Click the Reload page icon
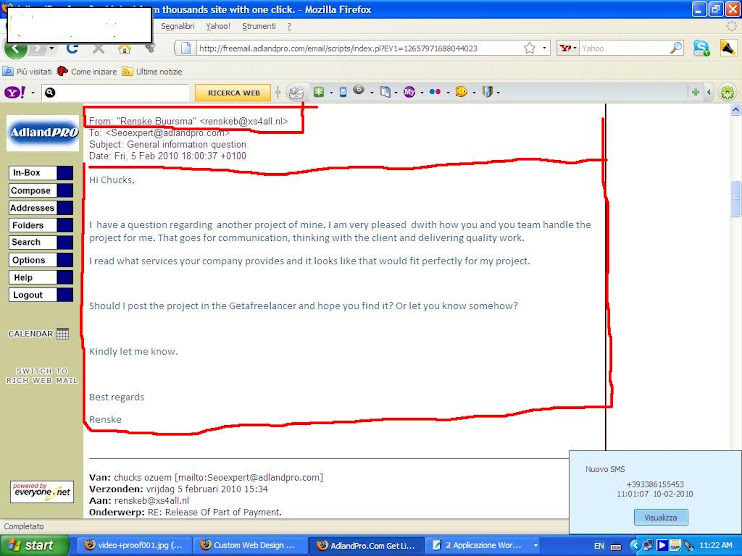Screen dimensions: 742x556 tap(72, 48)
